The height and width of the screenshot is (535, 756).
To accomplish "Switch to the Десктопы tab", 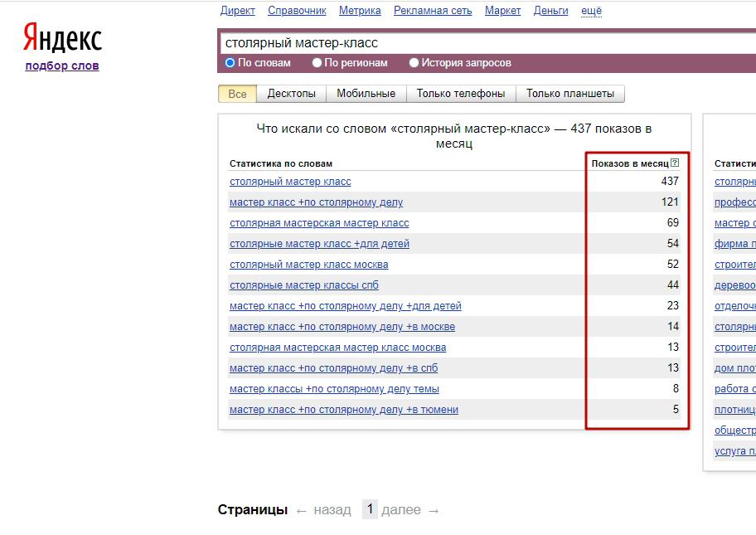I will 291,94.
